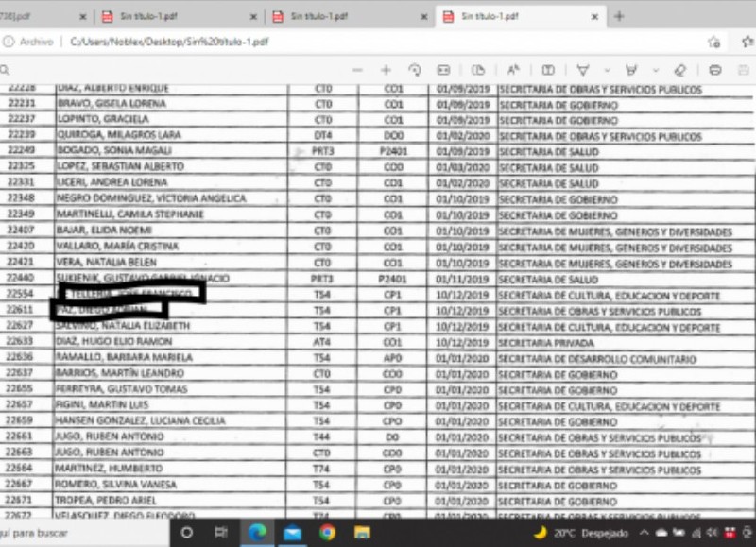Click the address bar file path
756x547 pixels.
[x=170, y=42]
